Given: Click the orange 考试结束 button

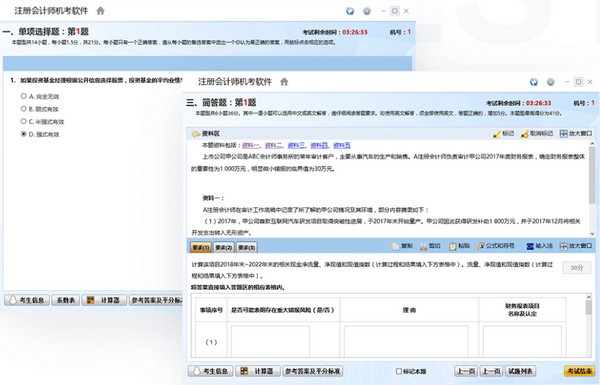Looking at the screenshot, I should point(580,371).
